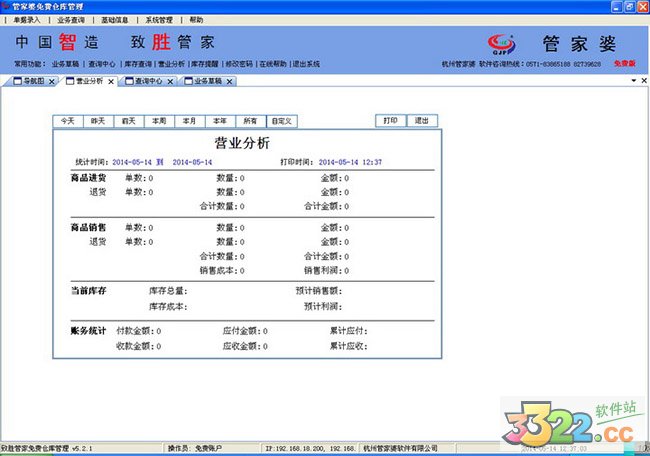This screenshot has height=456, width=650.
Task: Click the 2014-05-14 date following 到
Action: (x=192, y=162)
